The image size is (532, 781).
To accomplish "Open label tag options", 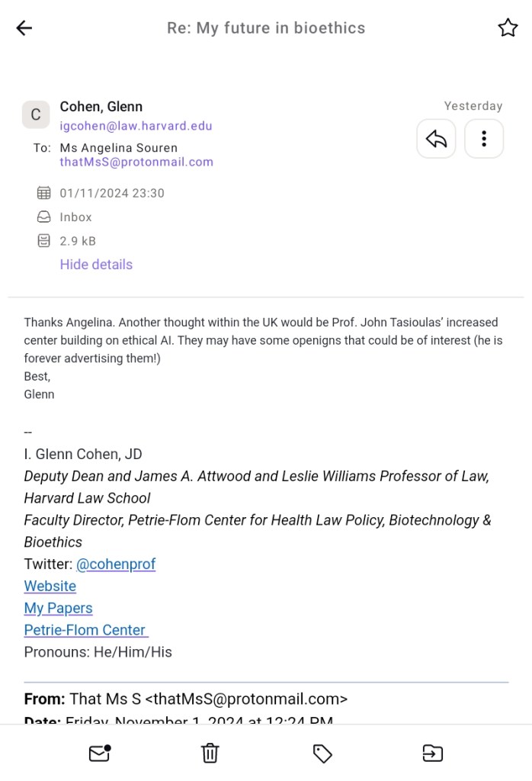I will pyautogui.click(x=322, y=754).
